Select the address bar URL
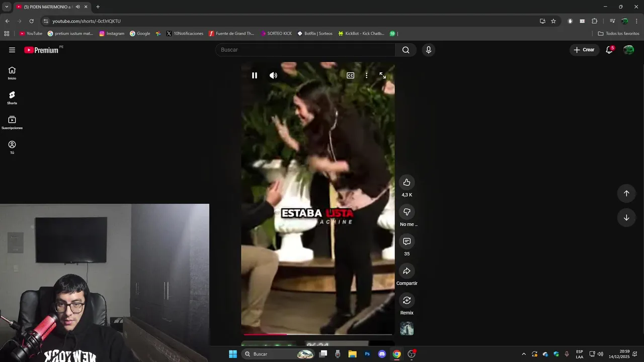Image resolution: width=644 pixels, height=362 pixels. pos(87,21)
